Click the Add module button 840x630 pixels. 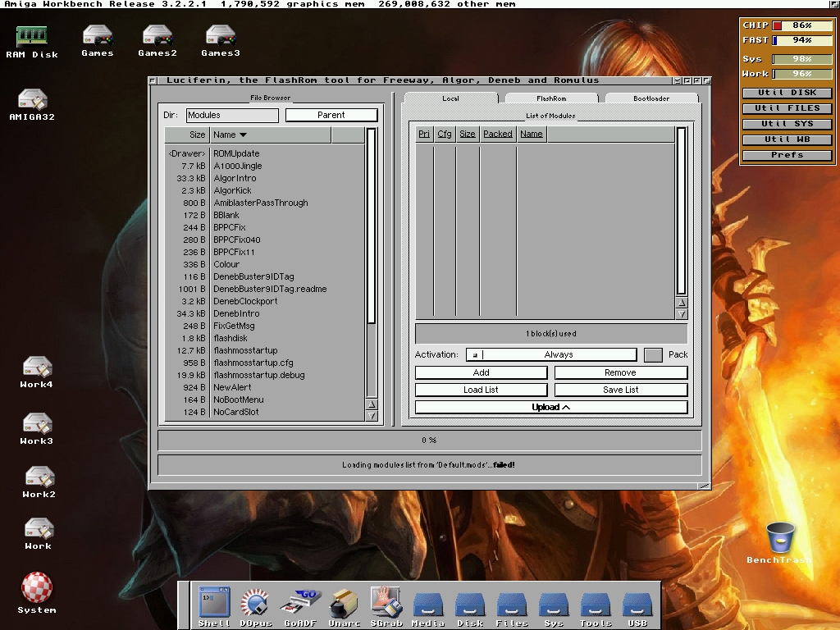tap(481, 373)
